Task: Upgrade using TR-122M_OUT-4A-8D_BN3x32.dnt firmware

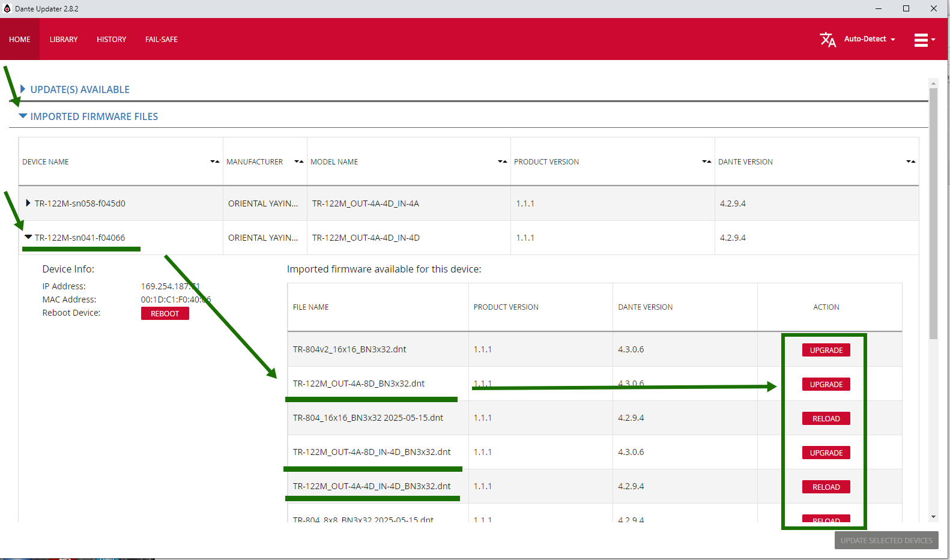Action: pyautogui.click(x=826, y=384)
